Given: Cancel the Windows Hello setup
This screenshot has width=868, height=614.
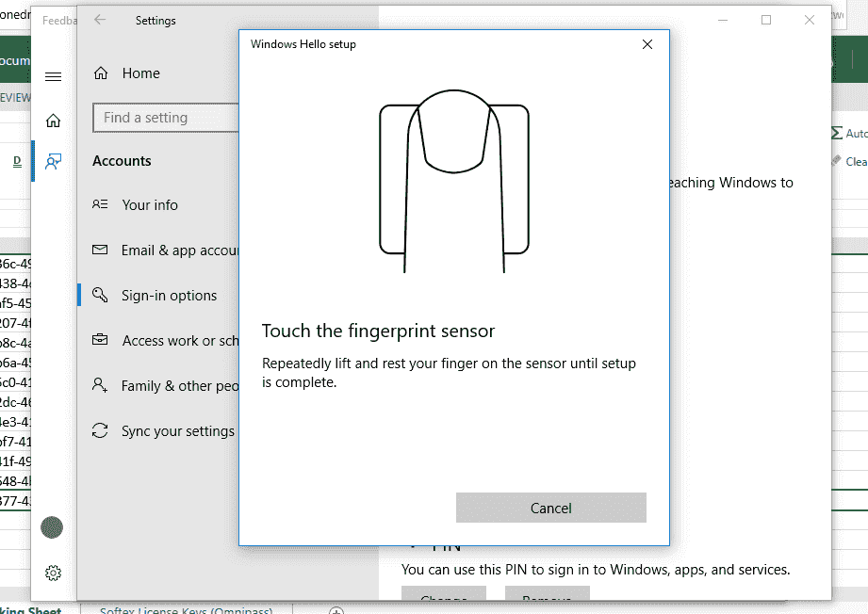Looking at the screenshot, I should (x=550, y=508).
